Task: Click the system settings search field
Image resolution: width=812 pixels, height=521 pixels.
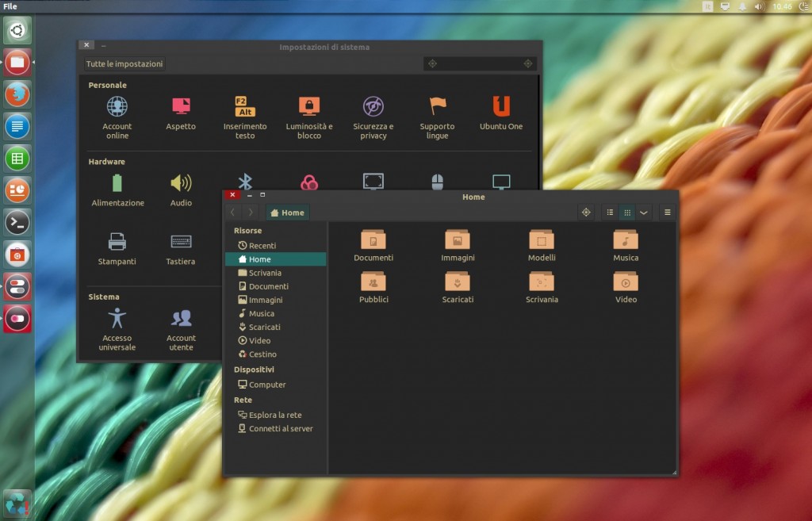Action: click(480, 63)
